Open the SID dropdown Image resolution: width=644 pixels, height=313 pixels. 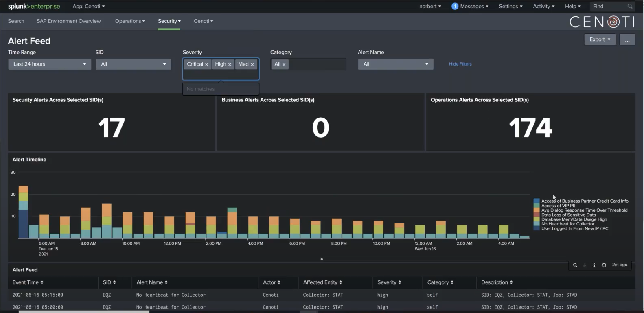(134, 64)
